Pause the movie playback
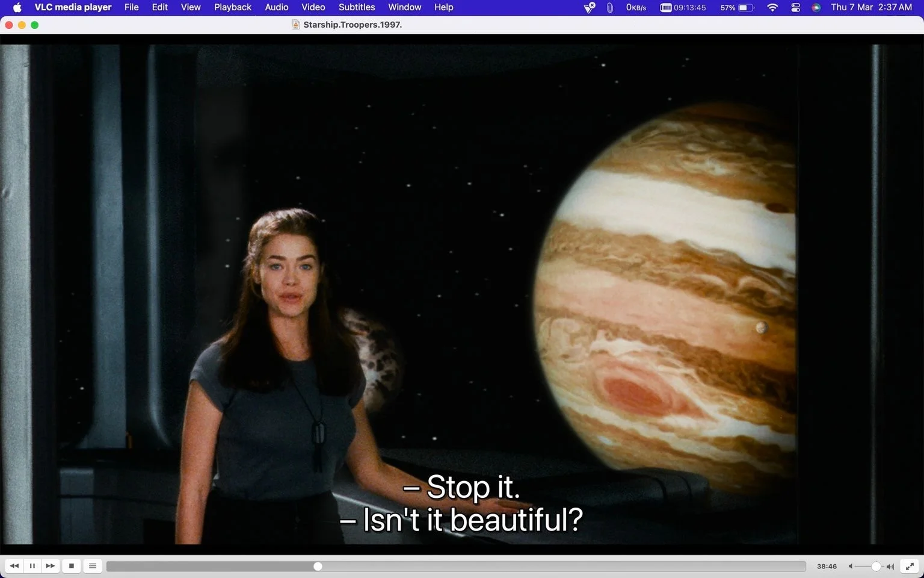924x578 pixels. (x=32, y=566)
